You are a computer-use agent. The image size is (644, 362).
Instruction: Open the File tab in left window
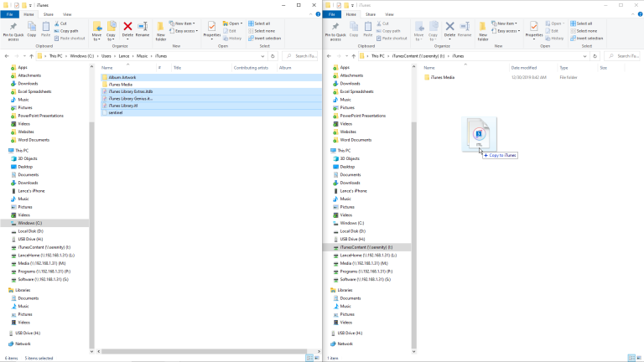9,14
